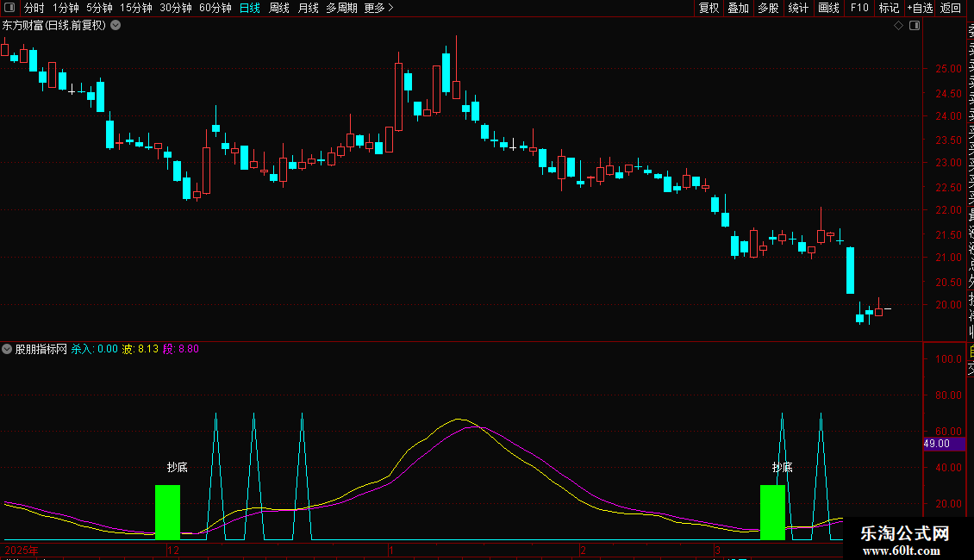Image resolution: width=974 pixels, height=560 pixels.
Task: Select the 60分钟 period
Action: pyautogui.click(x=215, y=8)
